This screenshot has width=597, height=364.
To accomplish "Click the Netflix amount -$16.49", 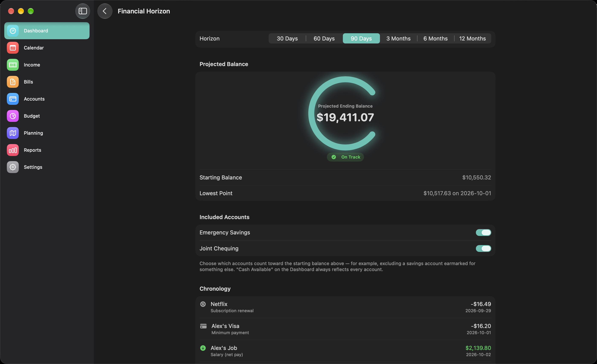I will [x=481, y=304].
